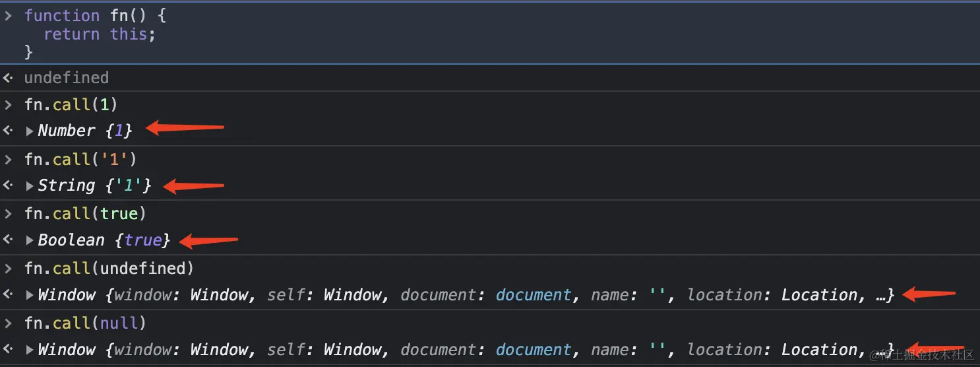
Task: Click input prompt chevron beside fn.call('1')
Action: 8,159
